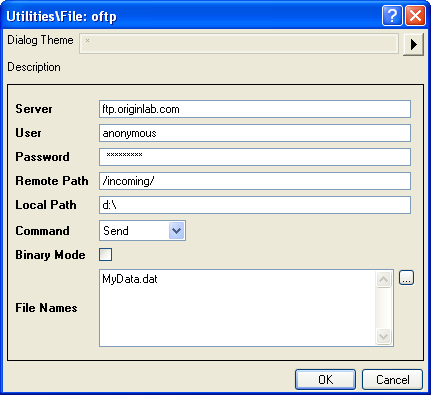Edit the Server field ftp.originlab.com

[x=255, y=109]
